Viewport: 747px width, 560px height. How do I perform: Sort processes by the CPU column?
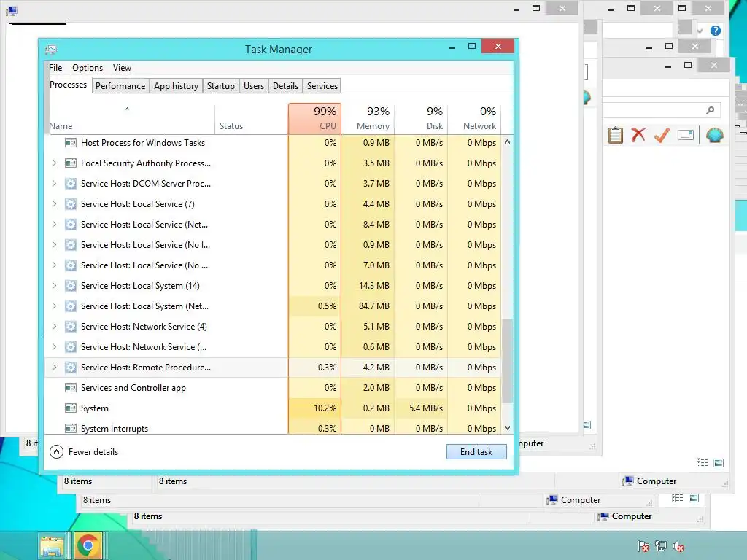[x=314, y=119]
